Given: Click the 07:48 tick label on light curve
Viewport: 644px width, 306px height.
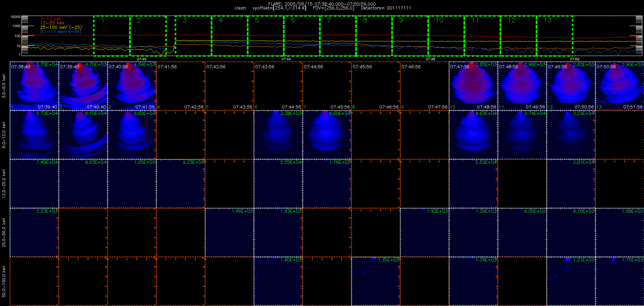Looking at the screenshot, I should tap(430, 59).
